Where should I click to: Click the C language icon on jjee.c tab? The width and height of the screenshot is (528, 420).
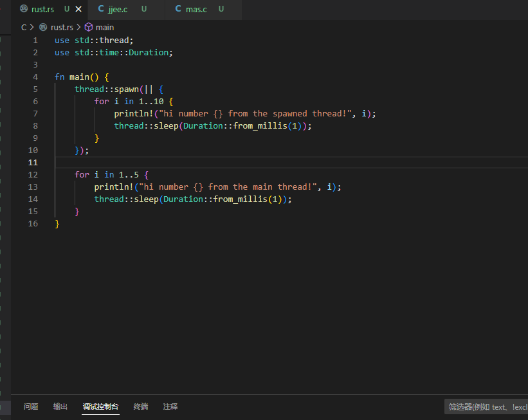tap(101, 9)
